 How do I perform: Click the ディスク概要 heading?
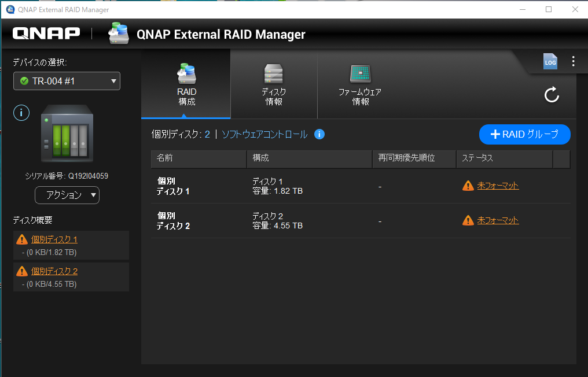32,220
